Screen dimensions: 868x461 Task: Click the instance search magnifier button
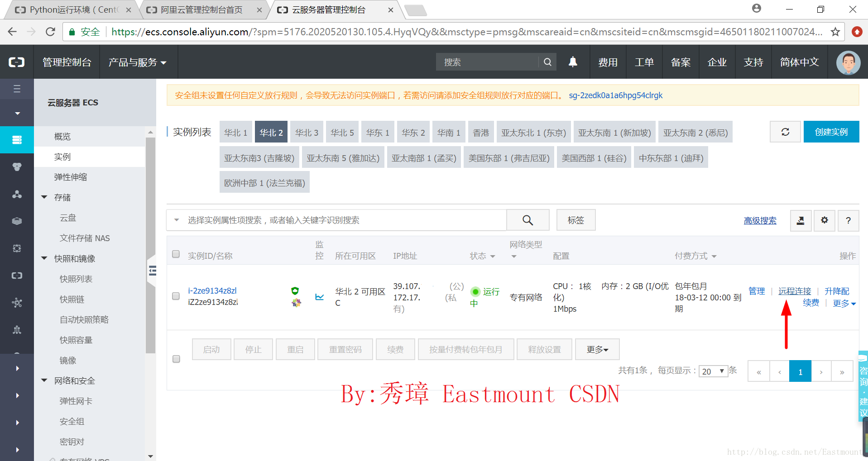(x=528, y=220)
